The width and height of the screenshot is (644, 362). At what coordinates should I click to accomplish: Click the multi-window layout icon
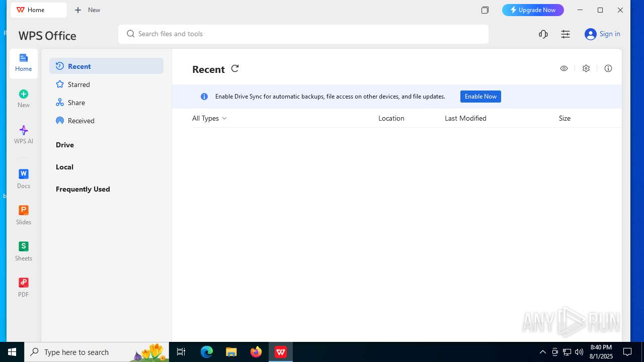click(x=485, y=10)
